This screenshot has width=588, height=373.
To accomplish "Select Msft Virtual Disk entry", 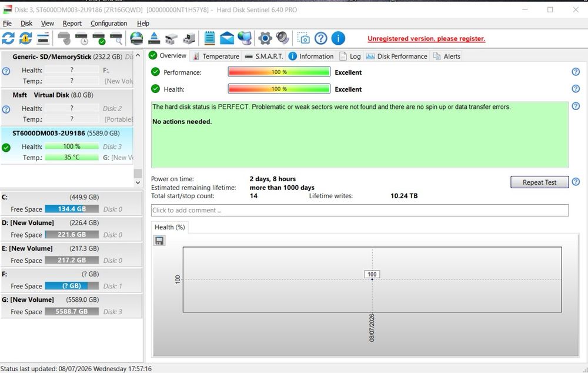I will (67, 107).
